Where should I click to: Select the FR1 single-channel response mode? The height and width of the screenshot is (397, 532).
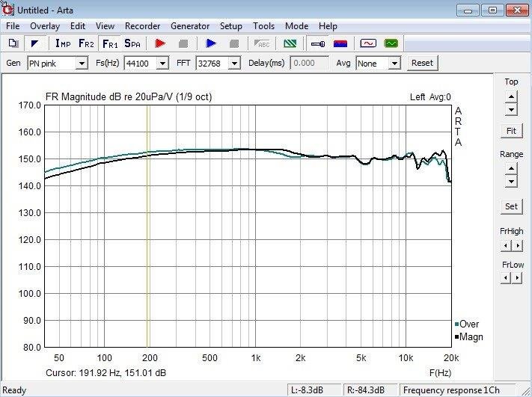(x=109, y=43)
